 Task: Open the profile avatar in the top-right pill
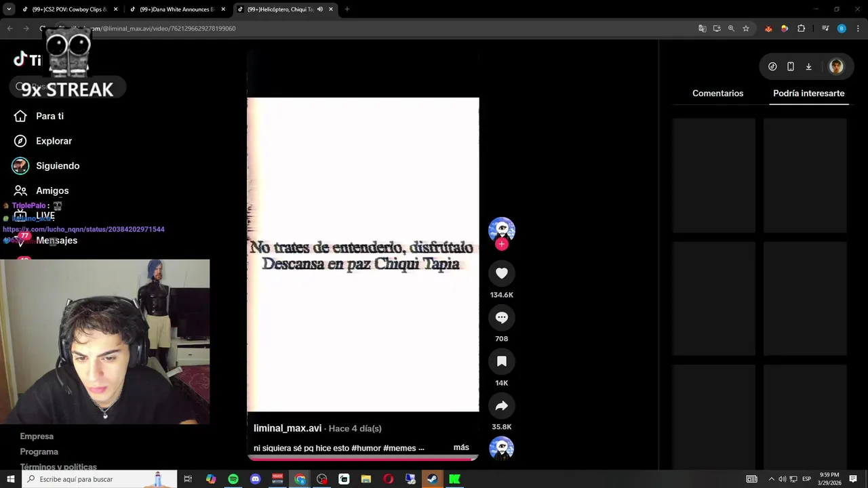836,66
